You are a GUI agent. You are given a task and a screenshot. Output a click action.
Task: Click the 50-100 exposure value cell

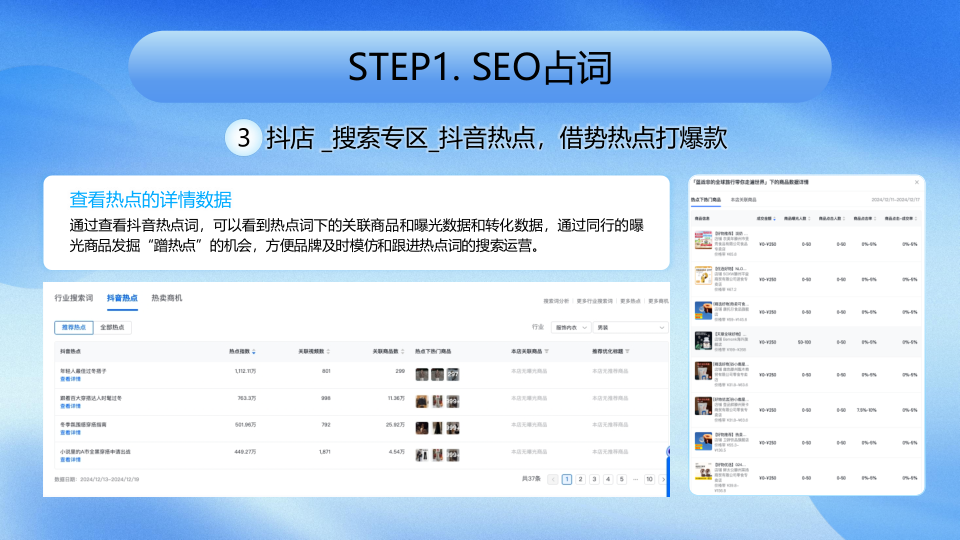804,342
